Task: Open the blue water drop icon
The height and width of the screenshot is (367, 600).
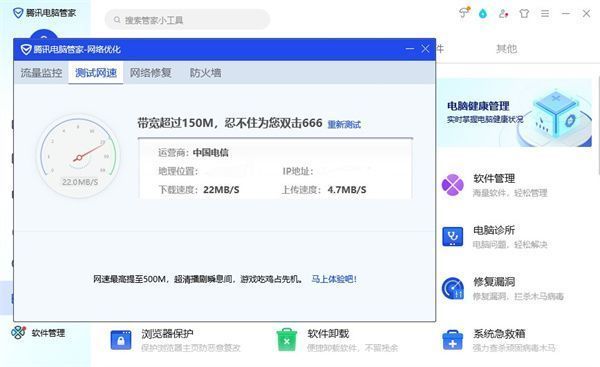Action: tap(483, 14)
